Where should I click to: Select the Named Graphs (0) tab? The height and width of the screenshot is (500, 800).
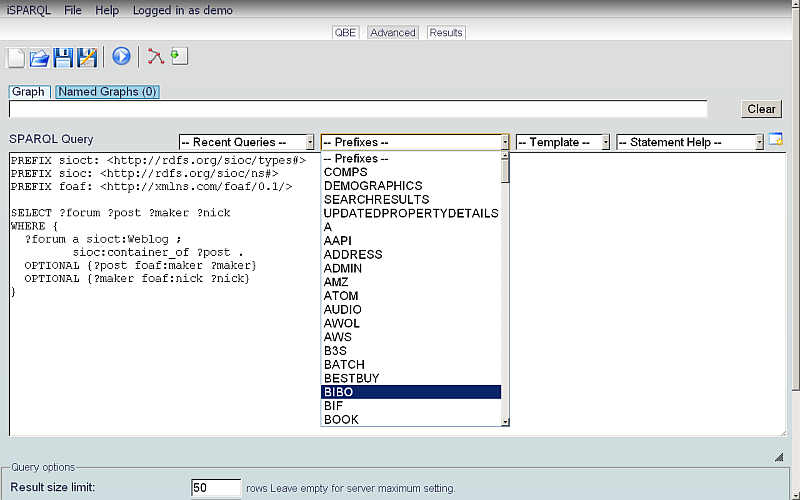(x=107, y=92)
